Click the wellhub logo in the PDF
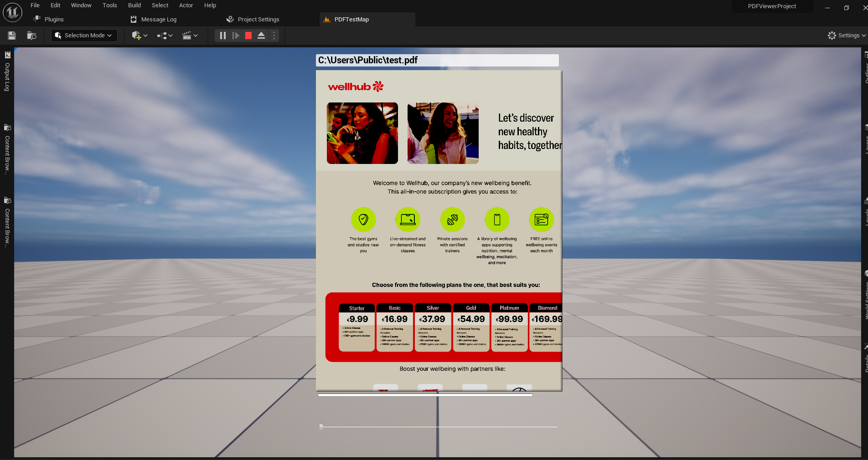The width and height of the screenshot is (868, 460). click(x=356, y=87)
